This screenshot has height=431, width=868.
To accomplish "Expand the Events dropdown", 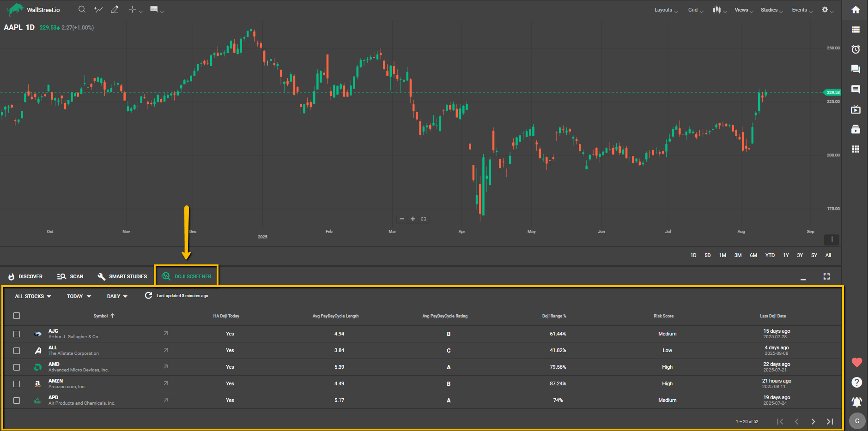I will click(x=802, y=10).
